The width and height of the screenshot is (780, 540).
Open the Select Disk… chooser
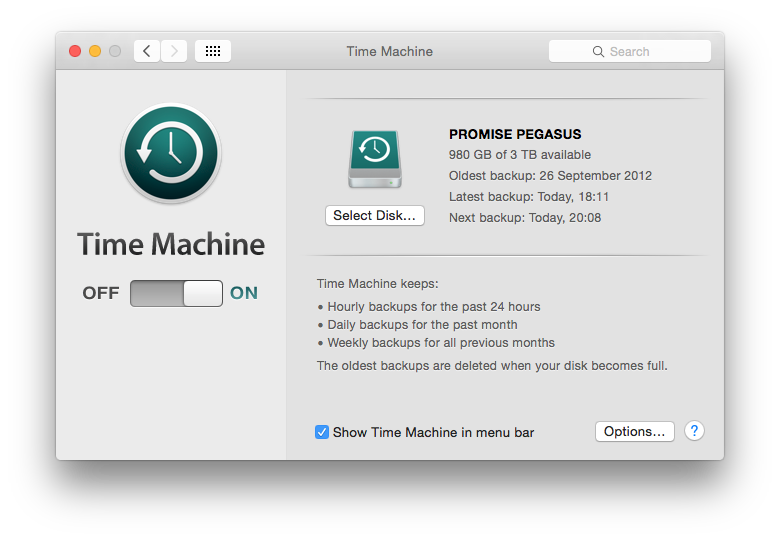[375, 215]
